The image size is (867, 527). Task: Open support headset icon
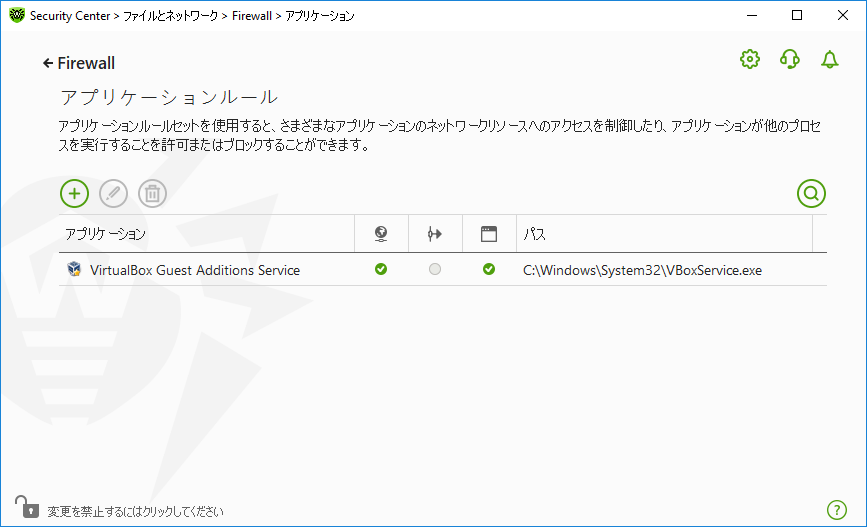[x=789, y=60]
